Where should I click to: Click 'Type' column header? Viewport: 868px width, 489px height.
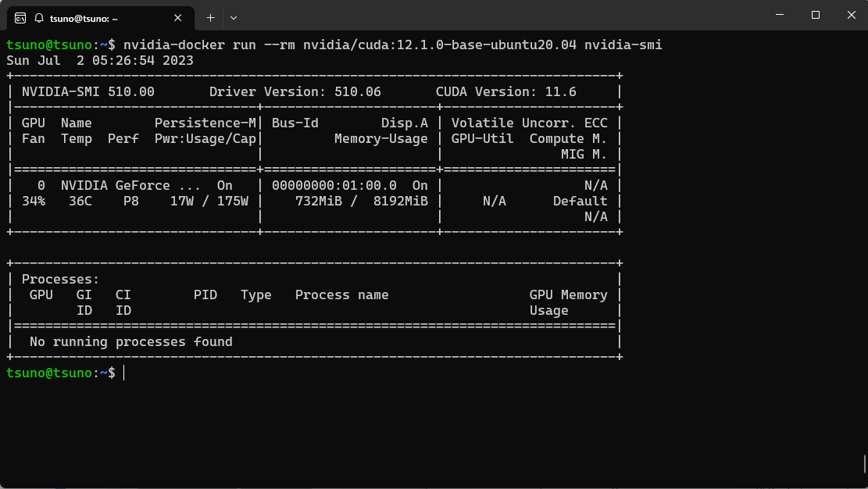tap(255, 294)
